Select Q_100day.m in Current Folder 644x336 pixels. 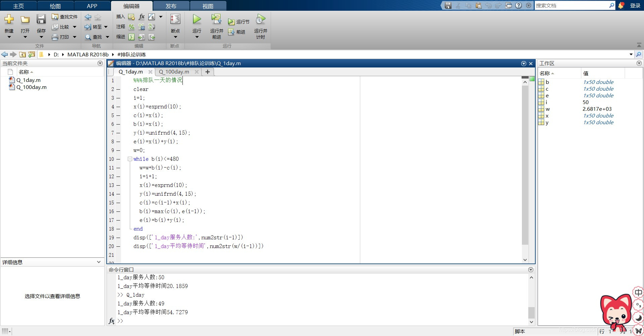coord(32,87)
